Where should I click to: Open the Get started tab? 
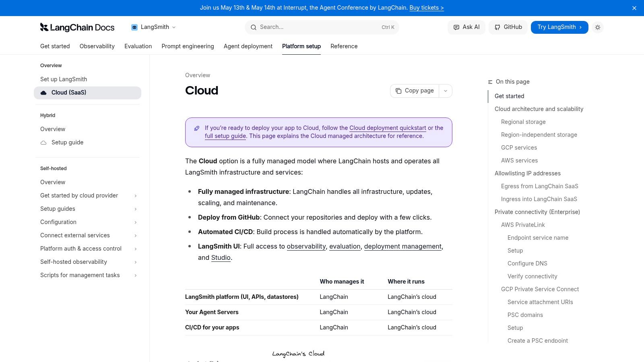pyautogui.click(x=55, y=46)
